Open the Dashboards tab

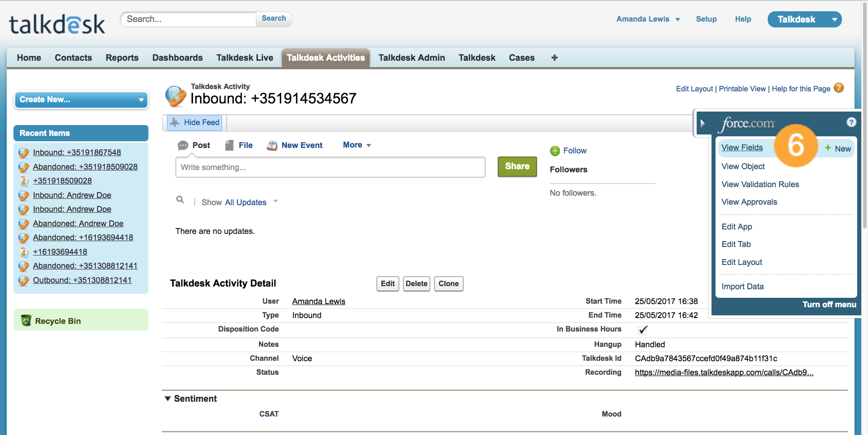(177, 58)
